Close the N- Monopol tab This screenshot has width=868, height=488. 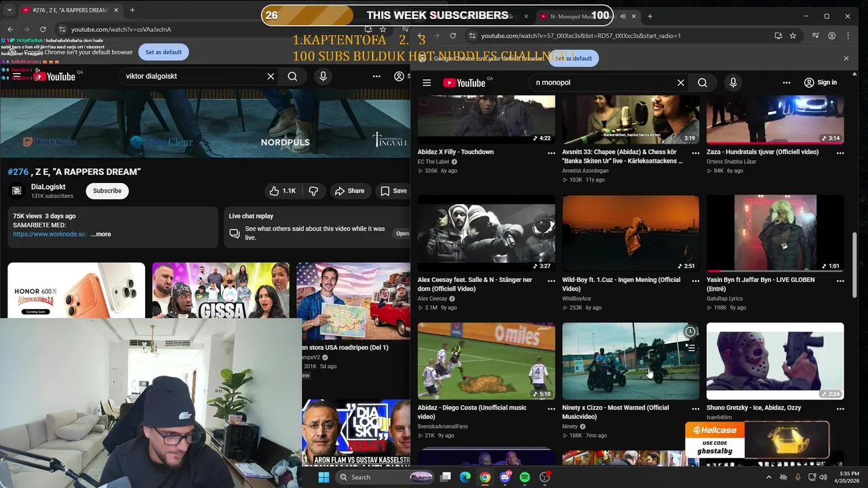pyautogui.click(x=634, y=16)
